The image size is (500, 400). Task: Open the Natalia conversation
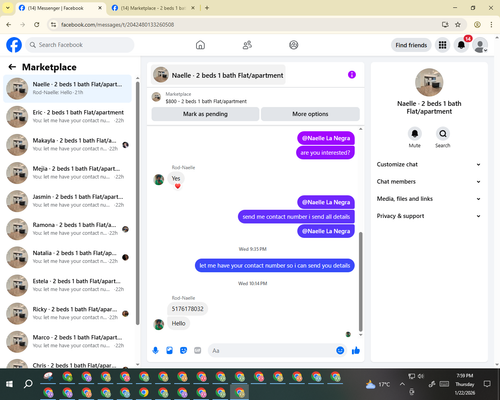point(68,257)
